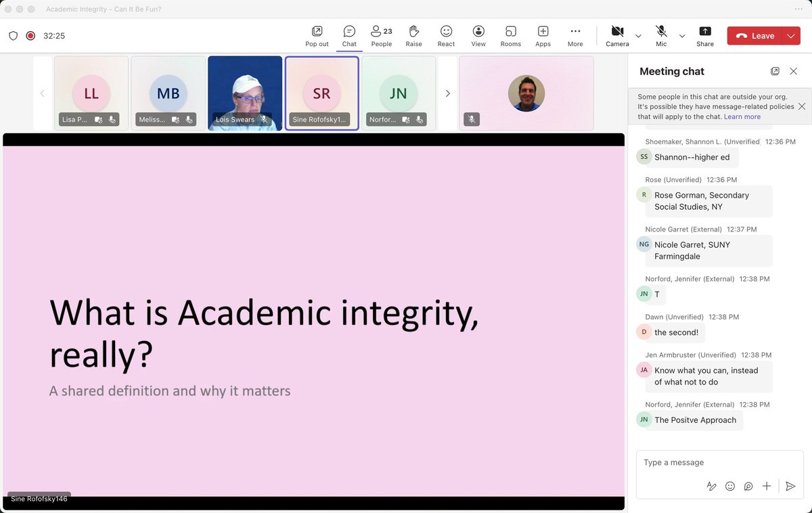This screenshot has height=513, width=812.
Task: Select Sine Rofofsky participant tile
Action: [322, 93]
